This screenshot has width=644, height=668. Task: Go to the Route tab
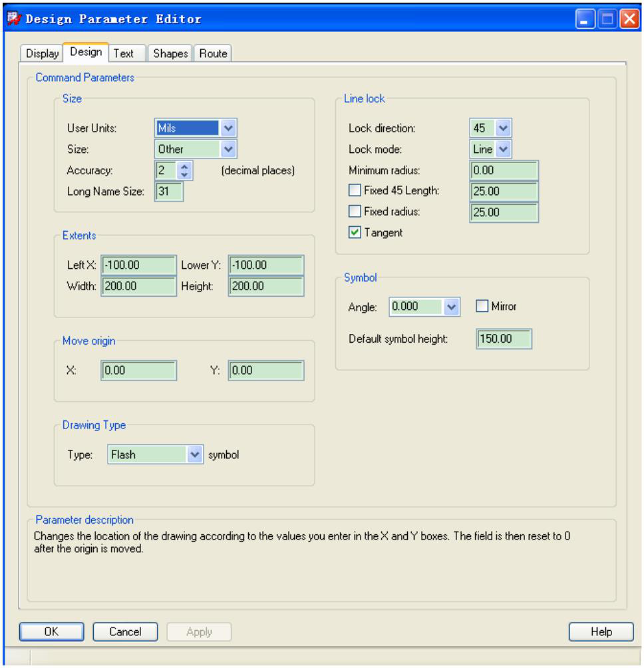tap(212, 54)
